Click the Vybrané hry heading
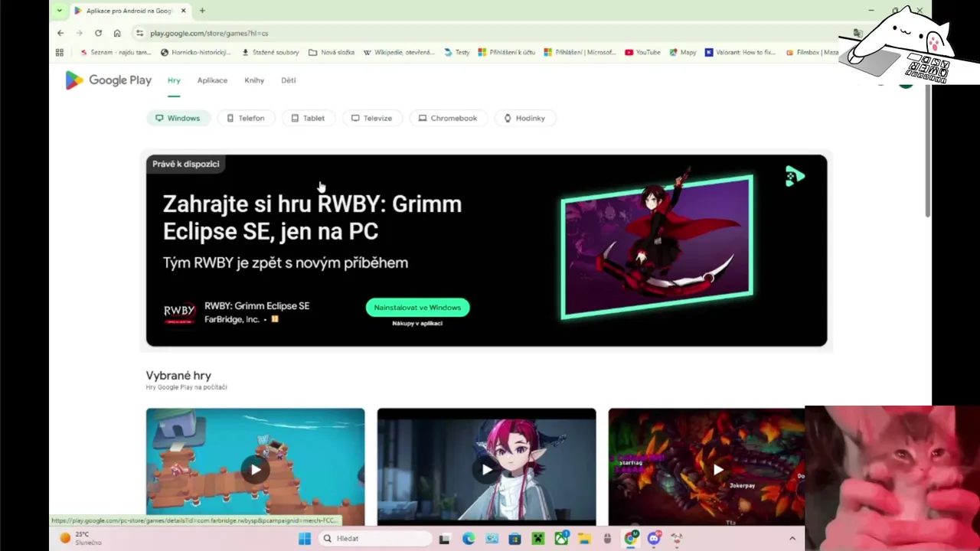 [x=178, y=375]
